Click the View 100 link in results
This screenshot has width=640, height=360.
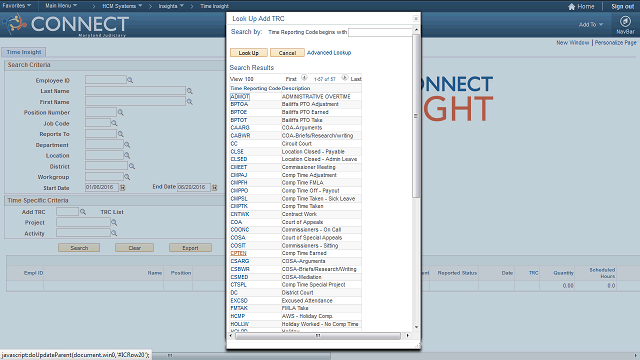pyautogui.click(x=242, y=79)
